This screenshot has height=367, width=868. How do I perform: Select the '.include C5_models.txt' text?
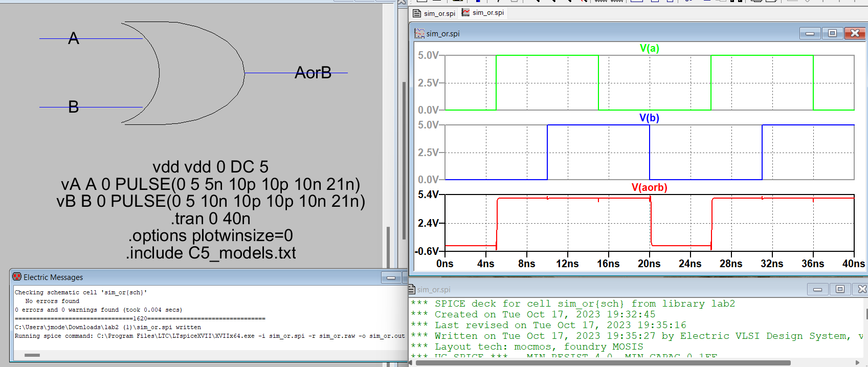(x=210, y=253)
